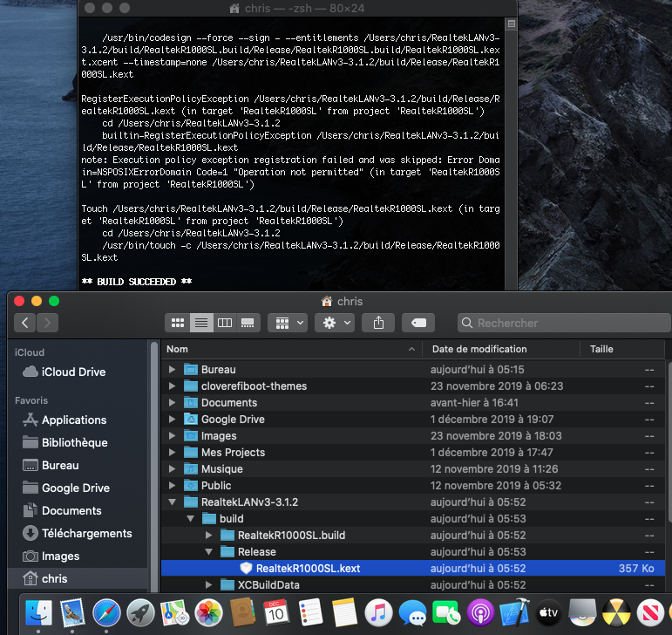Collapse the Release folder

click(x=208, y=552)
